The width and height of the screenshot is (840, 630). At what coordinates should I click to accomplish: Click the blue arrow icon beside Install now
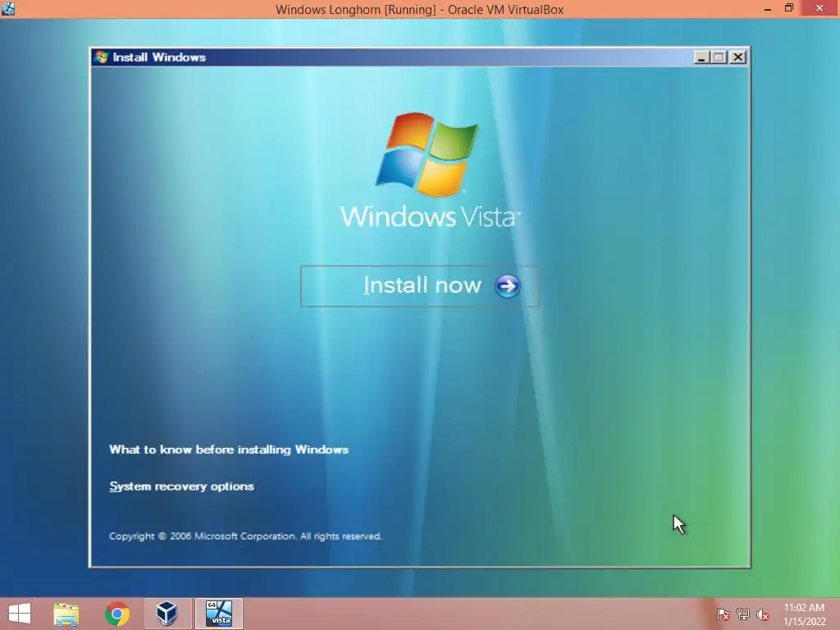click(507, 286)
